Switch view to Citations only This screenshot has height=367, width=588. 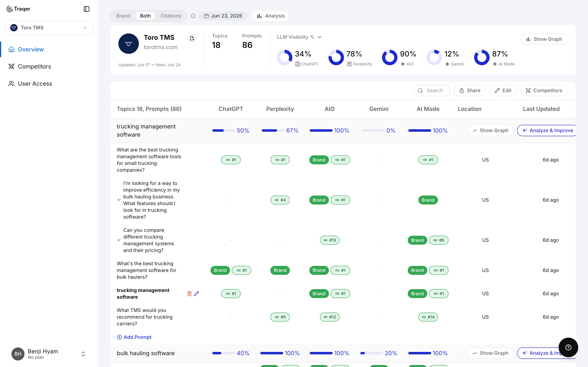(x=171, y=16)
